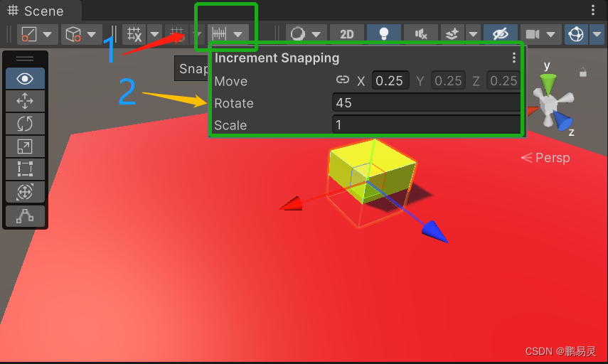The image size is (608, 364).
Task: Select the Rect tool
Action: (25, 169)
